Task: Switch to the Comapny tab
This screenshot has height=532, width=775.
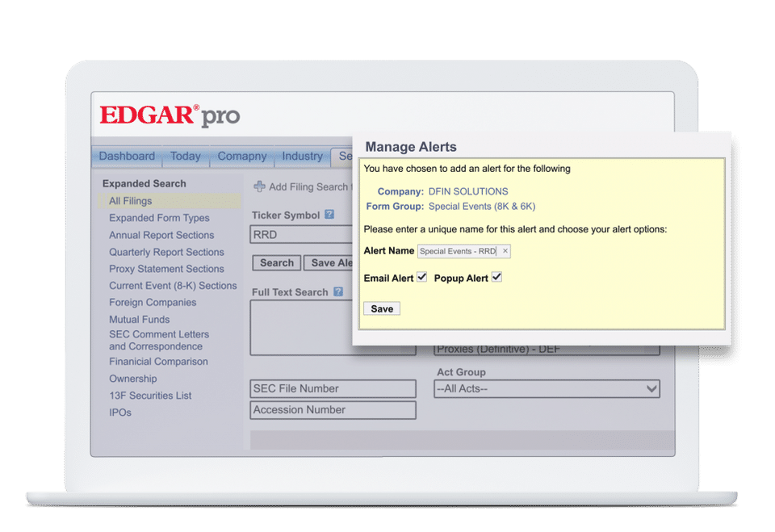Action: 242,157
